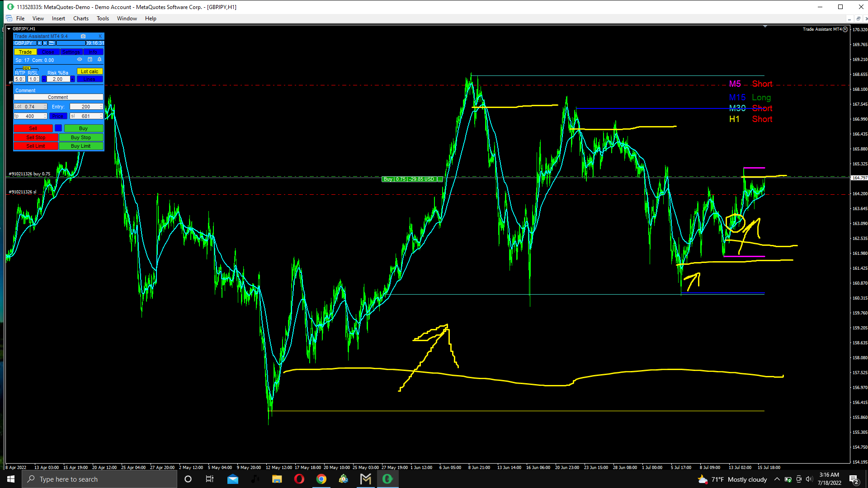Switch to the Settings tab

[x=71, y=52]
